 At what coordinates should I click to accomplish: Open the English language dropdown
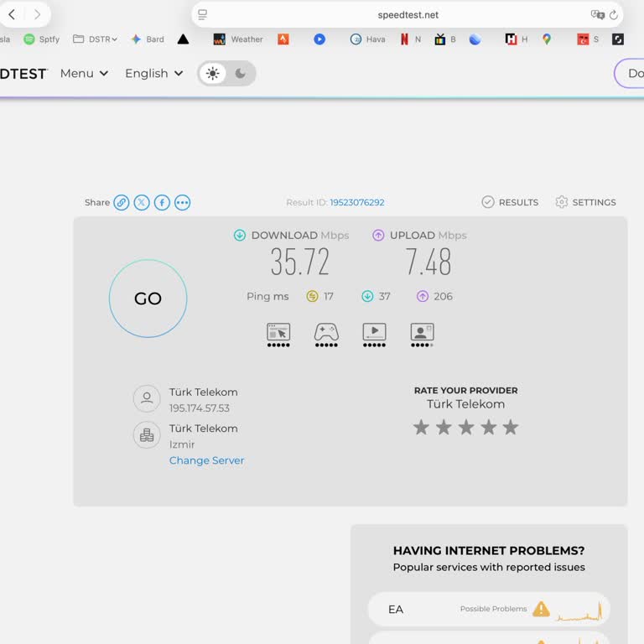tap(154, 74)
